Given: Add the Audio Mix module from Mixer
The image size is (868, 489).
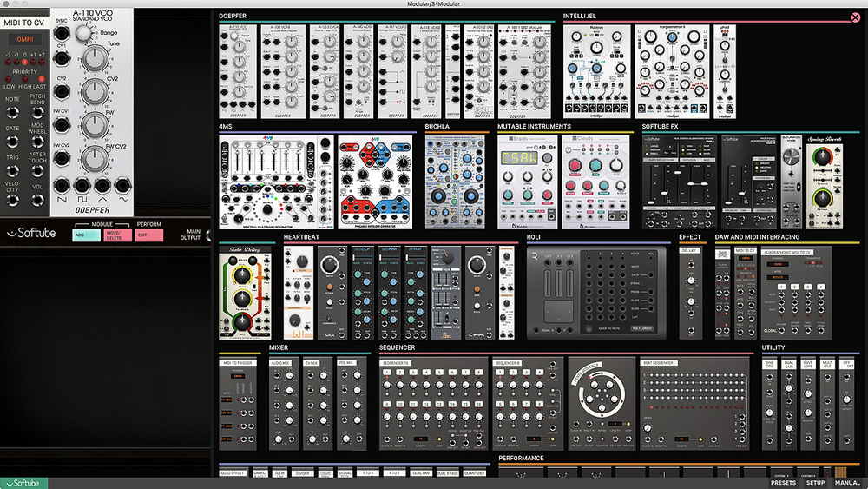Looking at the screenshot, I should [284, 404].
